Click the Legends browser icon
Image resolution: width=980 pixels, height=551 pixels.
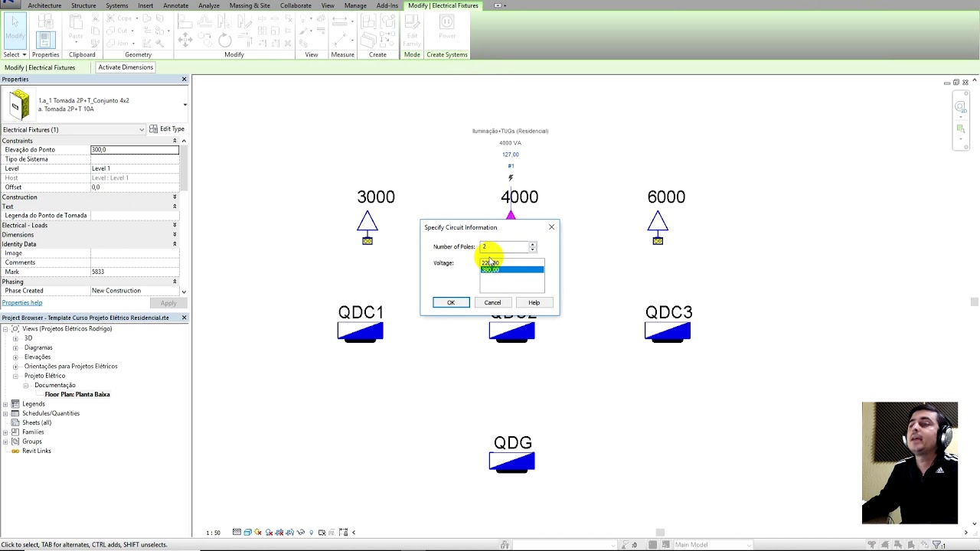click(15, 404)
